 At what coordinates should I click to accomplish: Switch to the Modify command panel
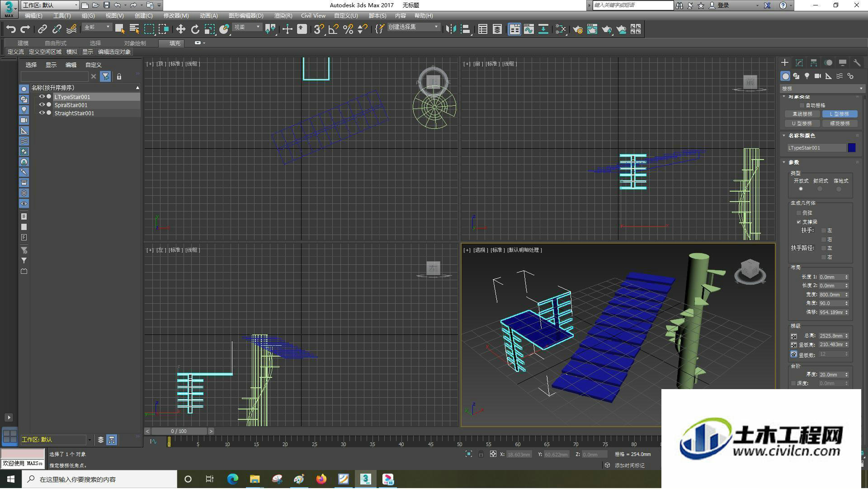point(799,63)
